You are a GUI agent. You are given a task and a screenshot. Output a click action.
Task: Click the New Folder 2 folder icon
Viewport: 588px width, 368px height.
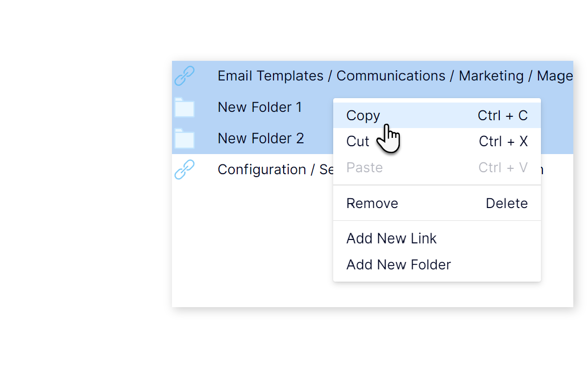pyautogui.click(x=184, y=138)
